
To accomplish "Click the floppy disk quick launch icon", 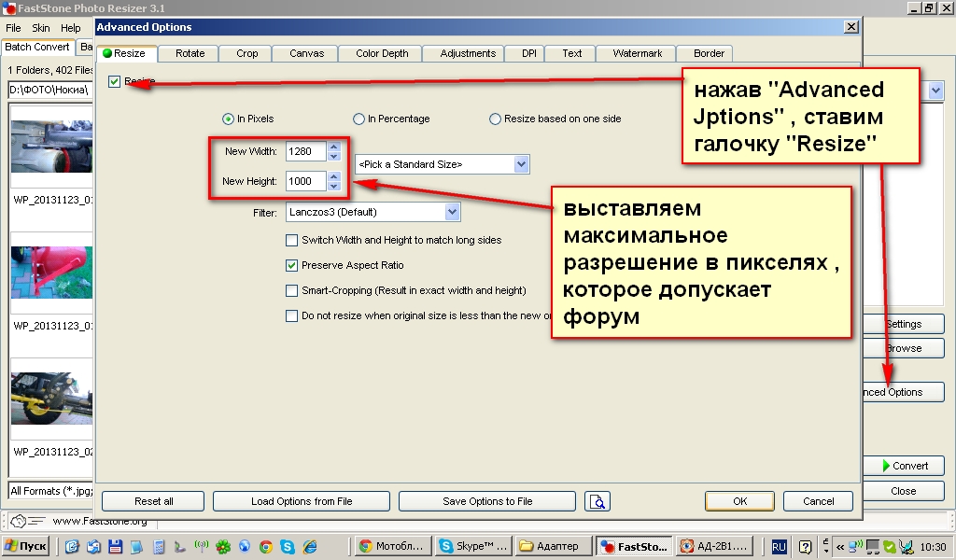I will click(x=115, y=547).
